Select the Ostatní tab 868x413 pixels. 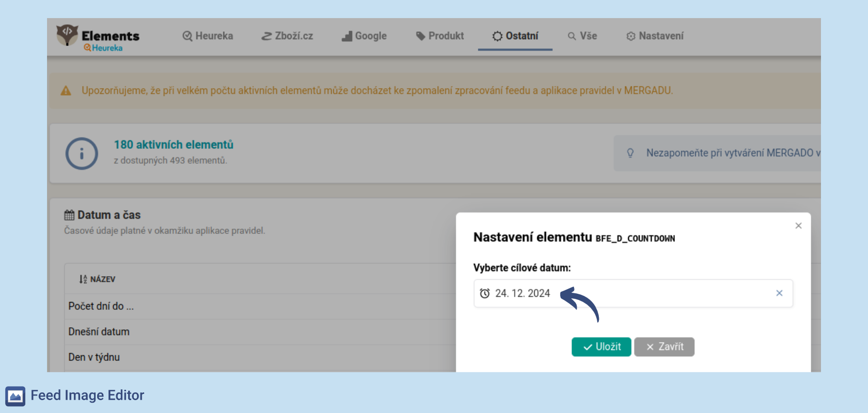515,36
